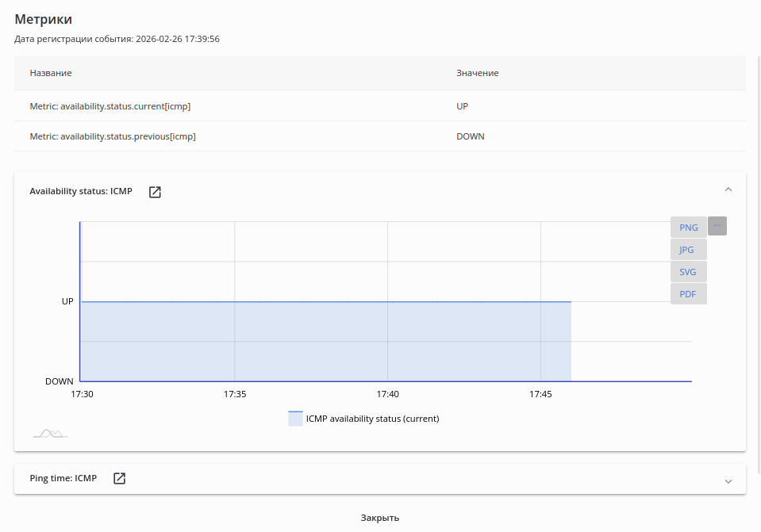Viewport: 761px width, 532px height.
Task: Collapse the Availability status ICMP panel
Action: [x=728, y=189]
